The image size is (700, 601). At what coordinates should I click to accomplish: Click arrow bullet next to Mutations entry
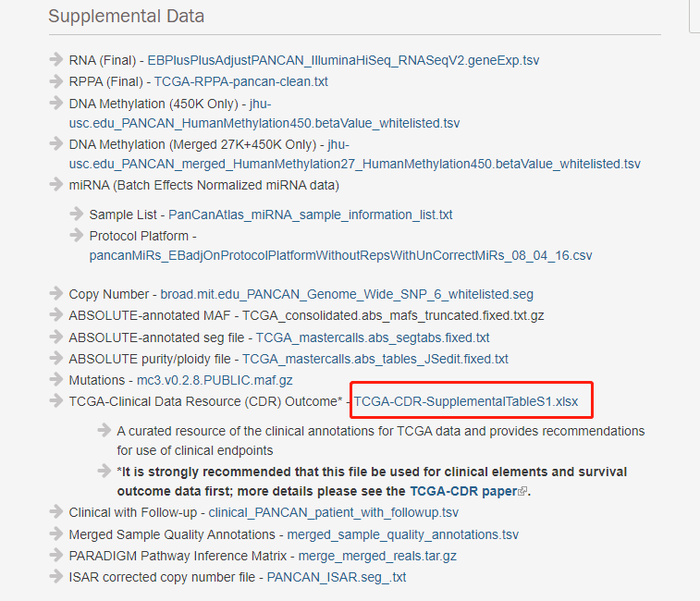pyautogui.click(x=56, y=380)
